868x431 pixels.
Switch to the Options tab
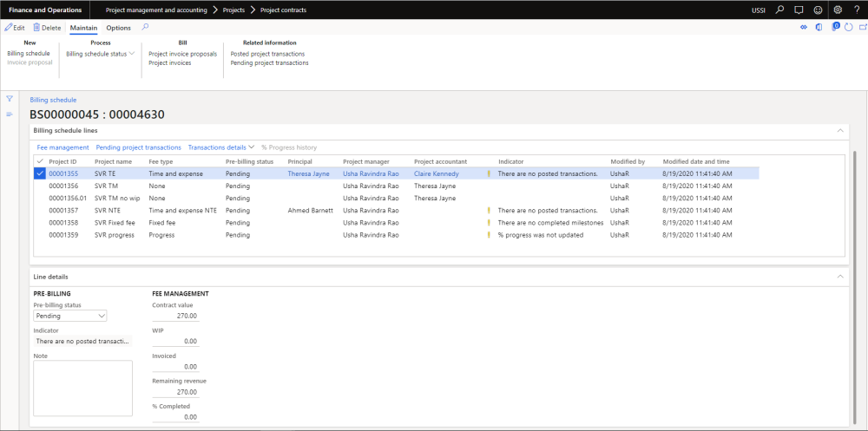point(118,28)
